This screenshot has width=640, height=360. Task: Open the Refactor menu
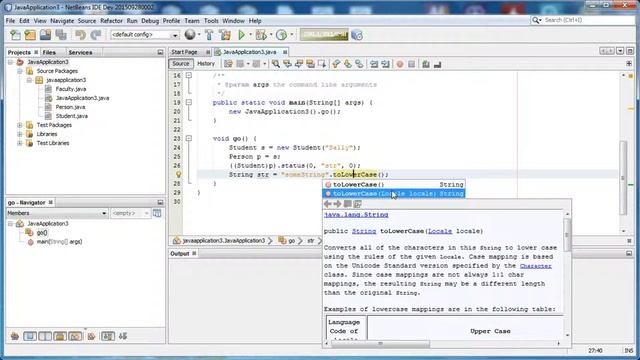111,21
